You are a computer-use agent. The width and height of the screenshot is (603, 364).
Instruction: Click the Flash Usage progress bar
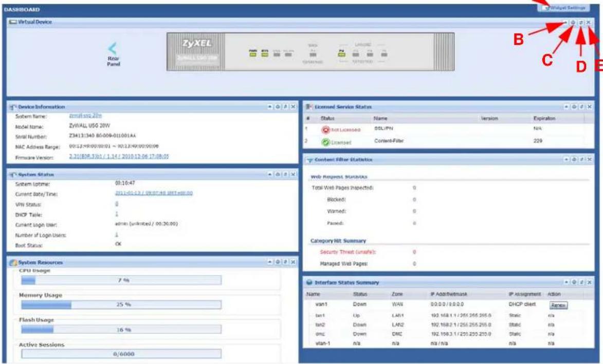[x=121, y=330]
